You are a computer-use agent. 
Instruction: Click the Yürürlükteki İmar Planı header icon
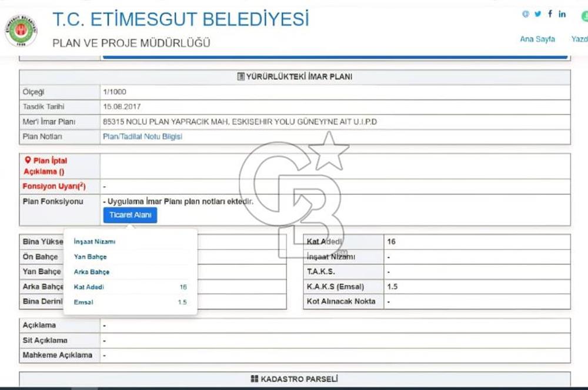pyautogui.click(x=240, y=77)
